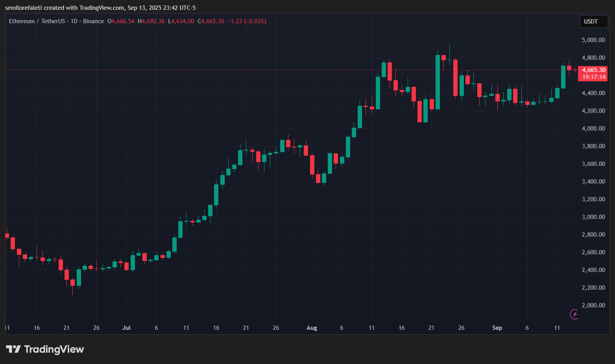The width and height of the screenshot is (615, 364).
Task: Open the timeframe menu by clicking 1D
Action: (x=74, y=21)
